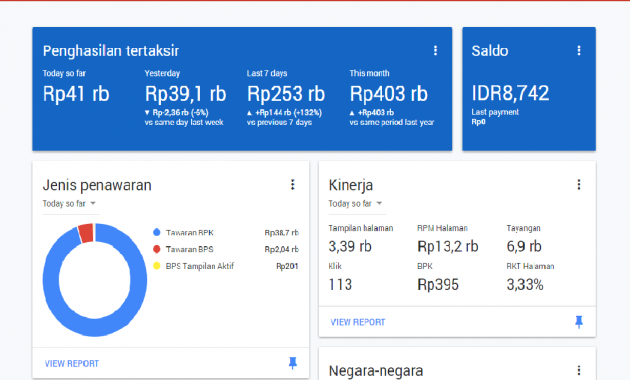Click the Last 7 days Rp253 rb amount
The width and height of the screenshot is (630, 380).
pyautogui.click(x=286, y=94)
